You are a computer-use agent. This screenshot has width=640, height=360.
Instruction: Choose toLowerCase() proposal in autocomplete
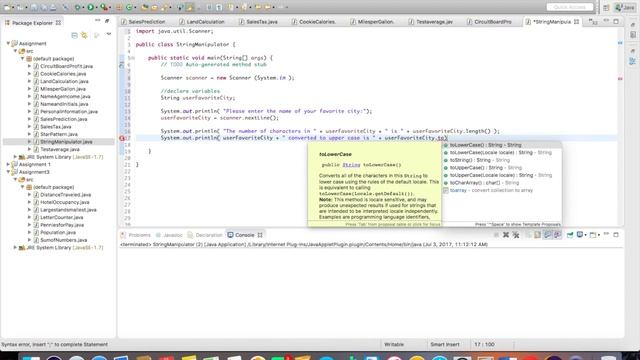point(502,145)
